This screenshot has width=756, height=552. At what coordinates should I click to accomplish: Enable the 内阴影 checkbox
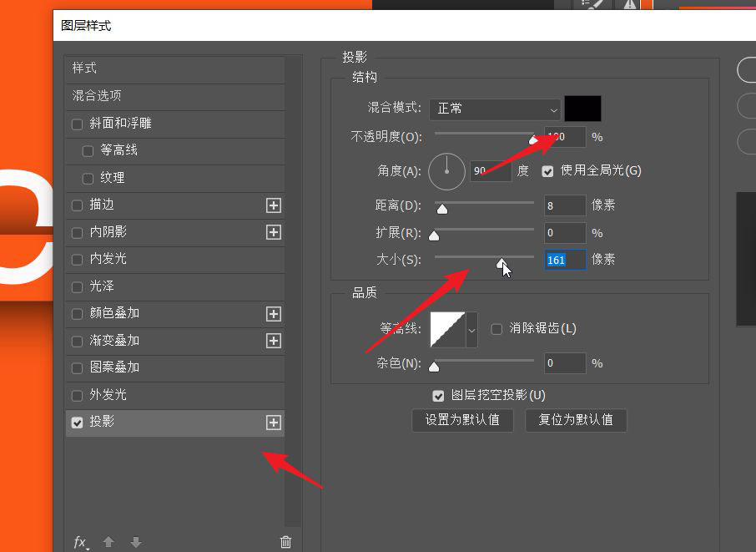[x=77, y=232]
